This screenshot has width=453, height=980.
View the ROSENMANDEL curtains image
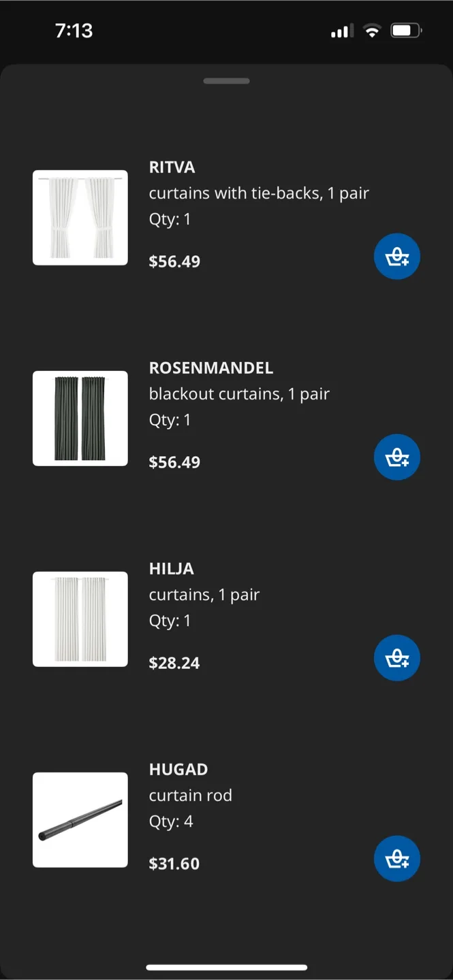click(x=80, y=418)
